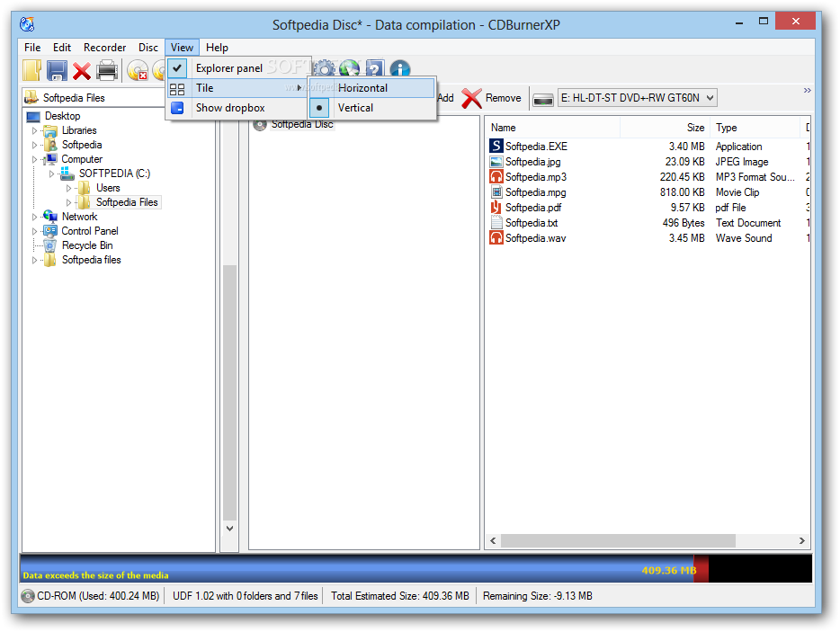The height and width of the screenshot is (632, 840).
Task: Click the red X Remove icon
Action: click(471, 98)
